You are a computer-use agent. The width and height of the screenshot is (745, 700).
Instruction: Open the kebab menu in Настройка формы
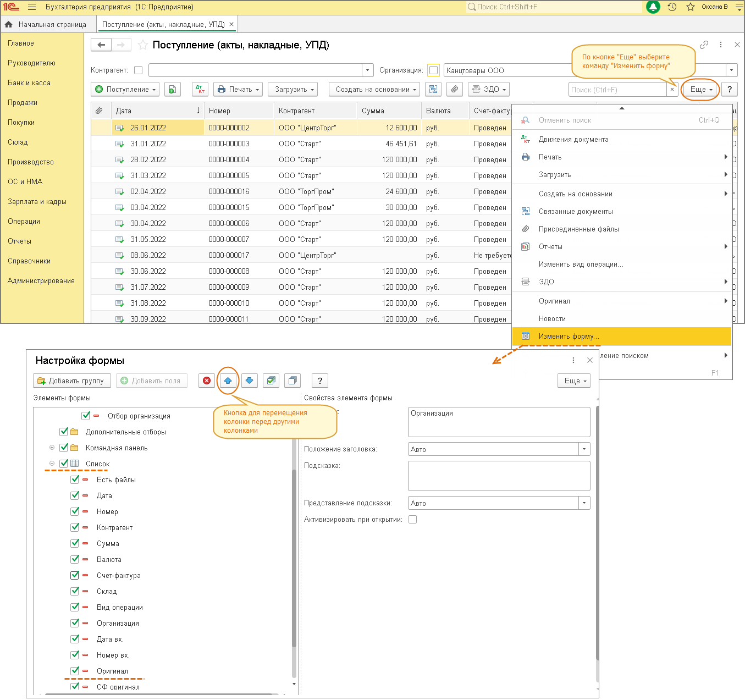573,360
